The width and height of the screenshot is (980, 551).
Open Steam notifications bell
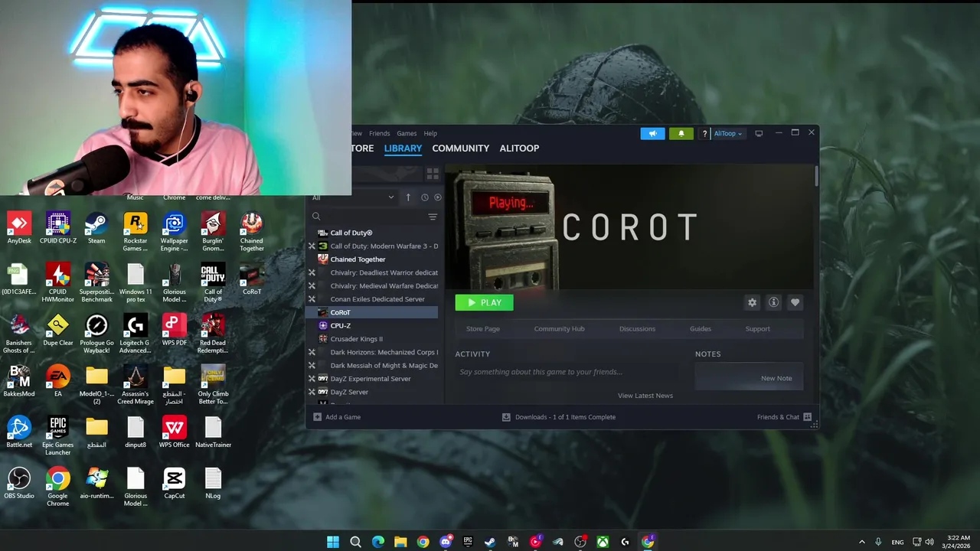681,133
